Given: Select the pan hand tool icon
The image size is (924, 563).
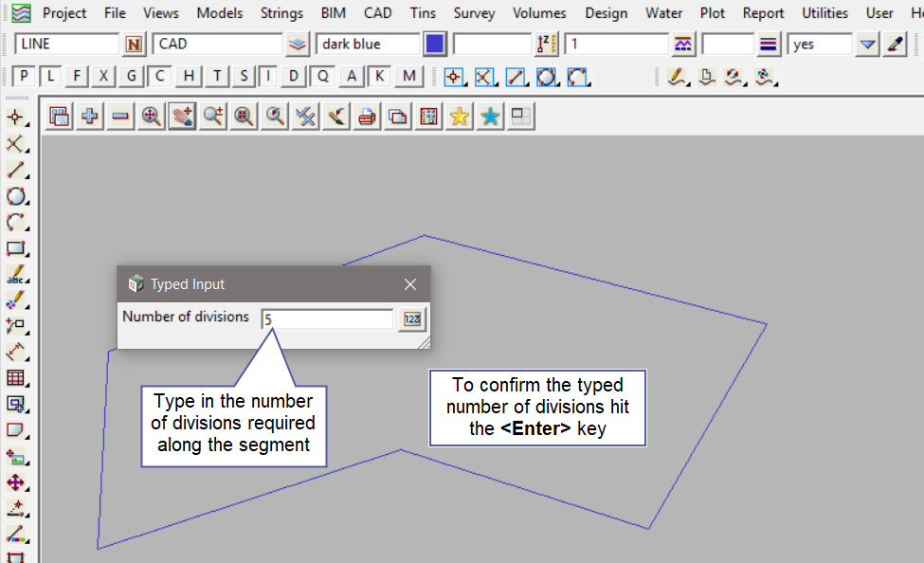Looking at the screenshot, I should (x=182, y=117).
